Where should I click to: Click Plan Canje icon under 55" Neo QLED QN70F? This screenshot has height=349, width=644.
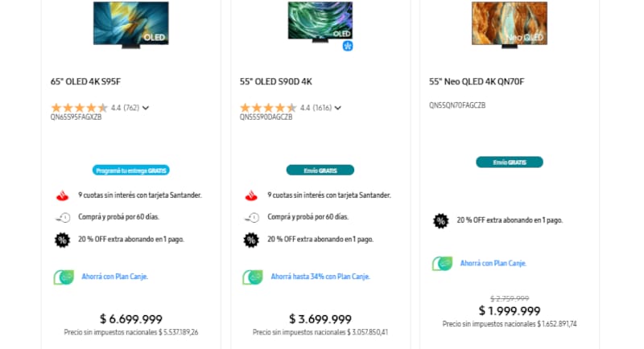pyautogui.click(x=442, y=263)
